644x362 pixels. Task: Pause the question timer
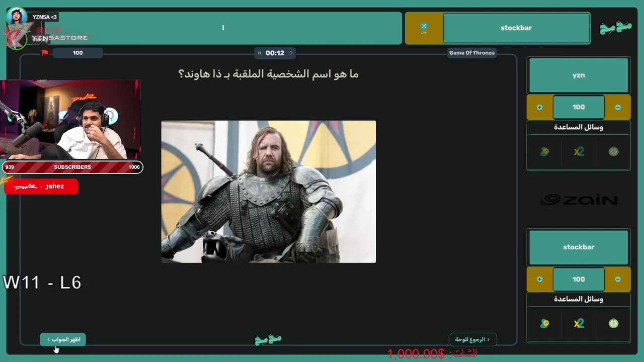tap(260, 53)
